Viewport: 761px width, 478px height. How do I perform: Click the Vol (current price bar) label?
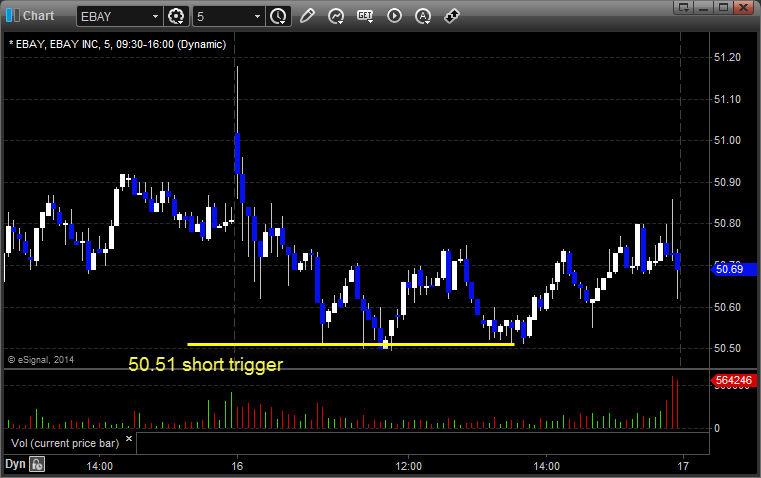(65, 443)
